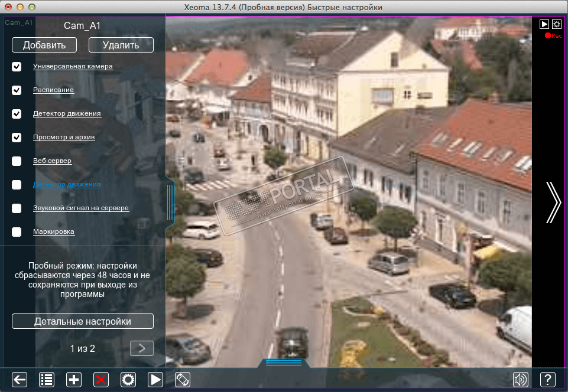Open the Универсальная камера link

pos(73,66)
